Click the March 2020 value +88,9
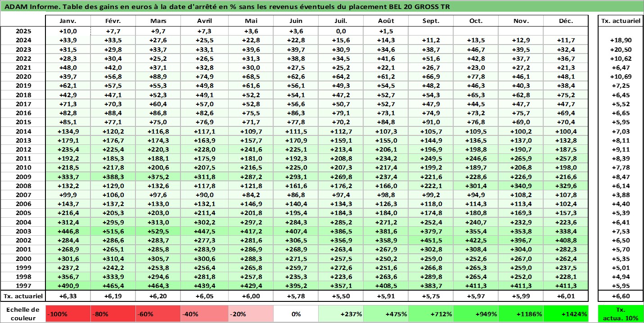Image resolution: width=644 pixels, height=323 pixels. [158, 76]
